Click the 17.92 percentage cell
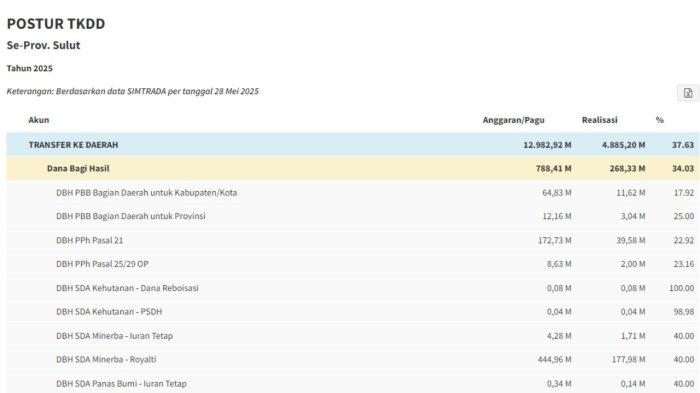 (684, 192)
